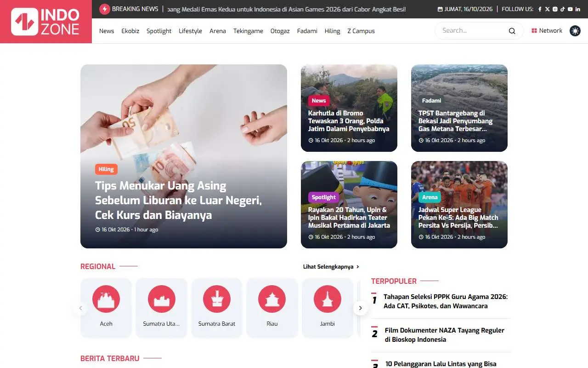Show previous regions with left arrow

[x=80, y=308]
